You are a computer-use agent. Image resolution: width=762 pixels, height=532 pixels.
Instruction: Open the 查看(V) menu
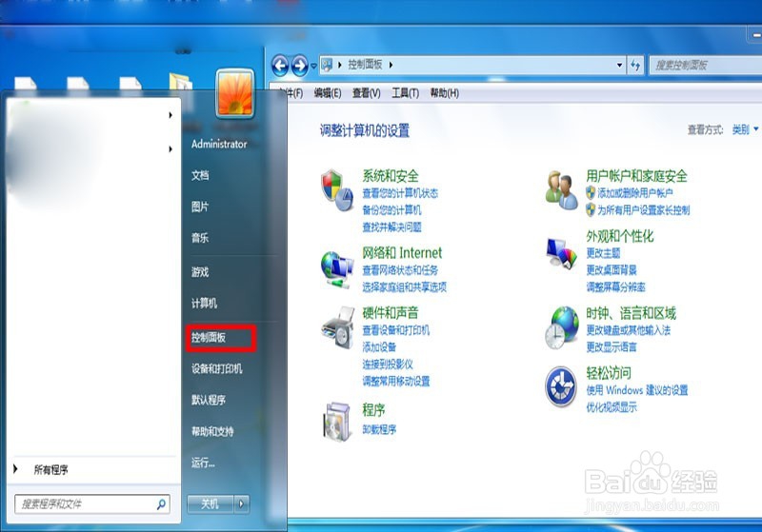[x=367, y=92]
